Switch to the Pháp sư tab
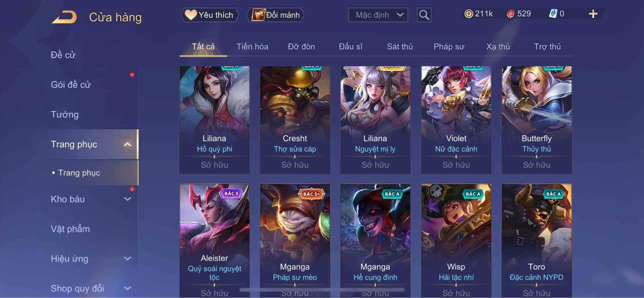The width and height of the screenshot is (644, 298). click(x=449, y=46)
